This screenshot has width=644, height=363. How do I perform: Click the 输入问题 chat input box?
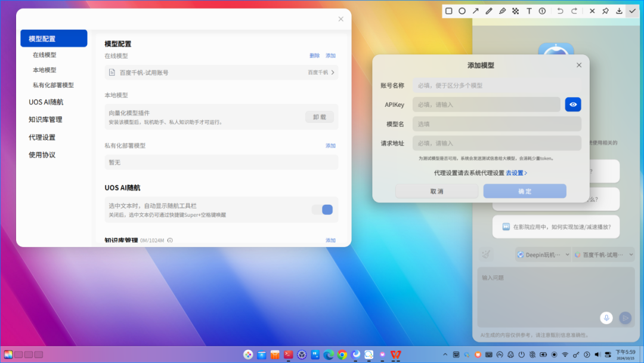click(556, 297)
